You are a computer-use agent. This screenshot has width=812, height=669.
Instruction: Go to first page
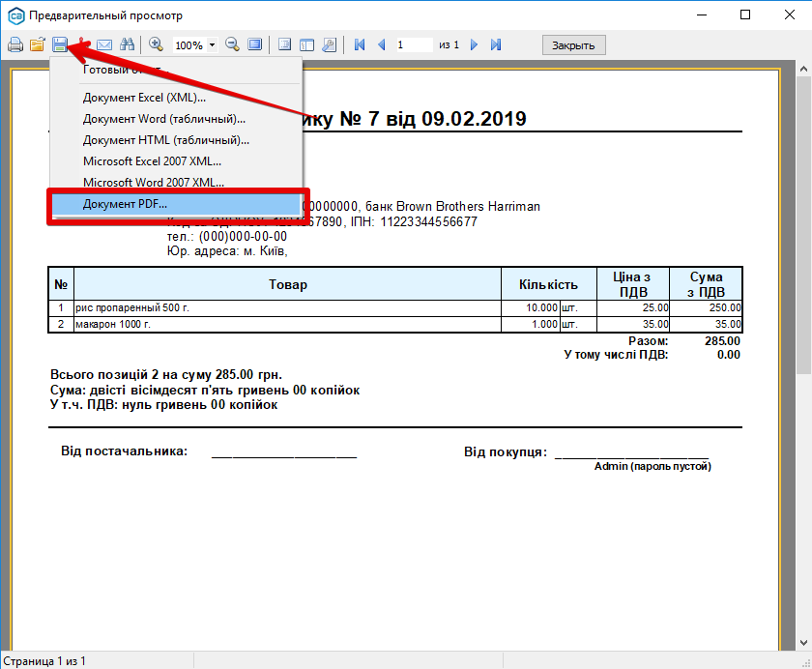[360, 45]
